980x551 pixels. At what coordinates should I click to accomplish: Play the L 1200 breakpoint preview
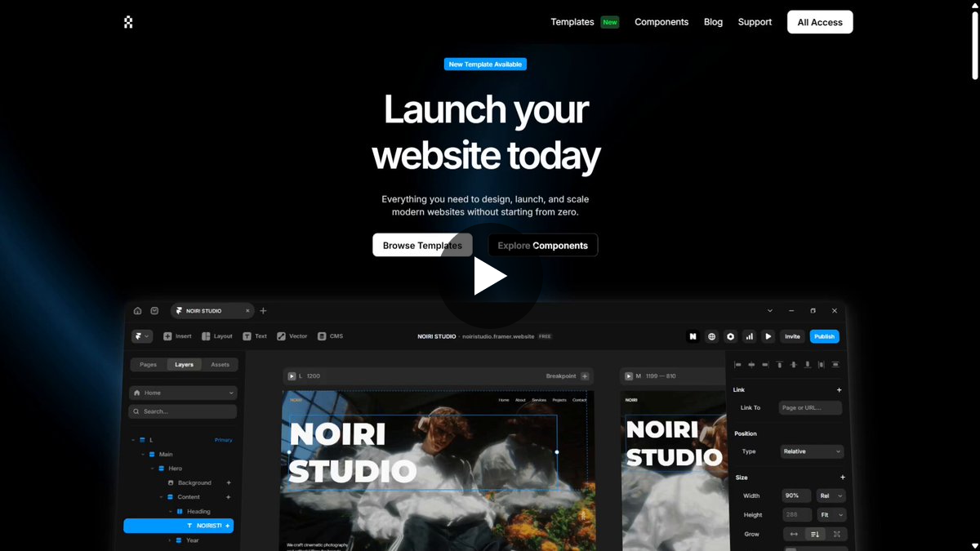click(292, 376)
